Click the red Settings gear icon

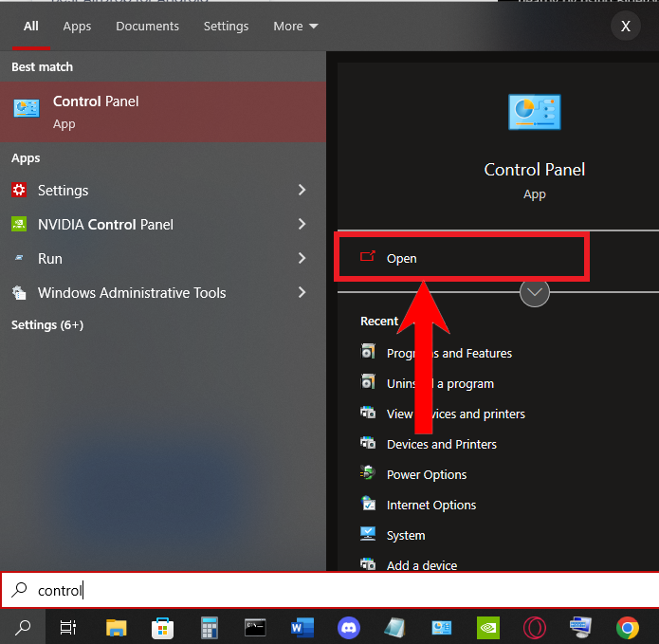click(x=19, y=190)
